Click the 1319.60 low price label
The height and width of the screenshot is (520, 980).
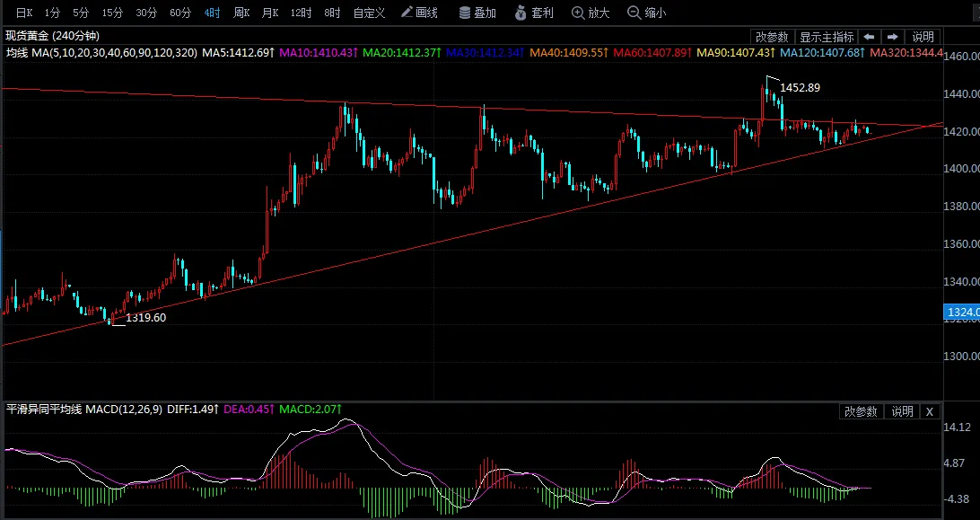click(145, 317)
